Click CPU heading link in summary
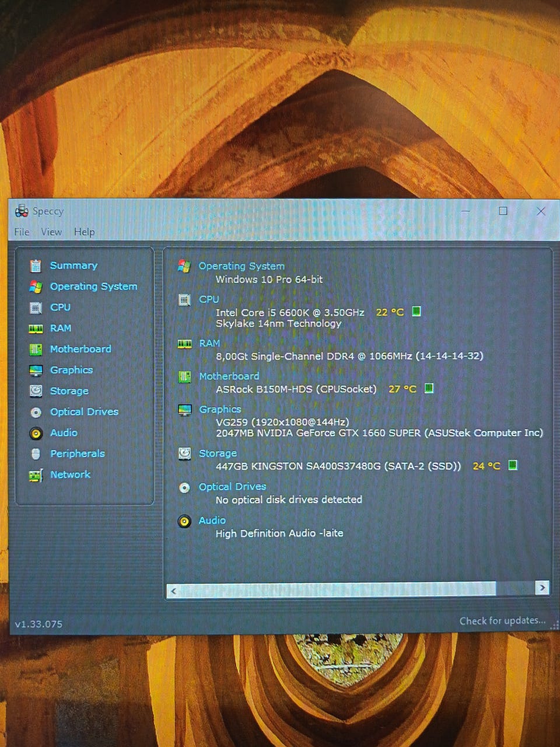560x747 pixels. [209, 299]
